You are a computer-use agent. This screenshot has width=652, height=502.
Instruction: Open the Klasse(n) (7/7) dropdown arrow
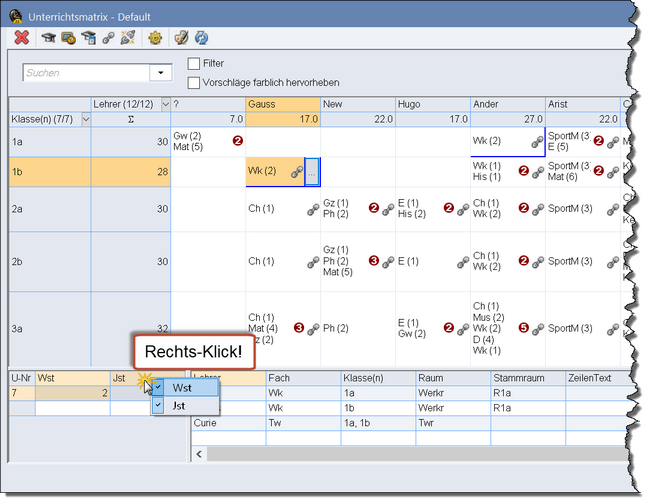pyautogui.click(x=86, y=120)
